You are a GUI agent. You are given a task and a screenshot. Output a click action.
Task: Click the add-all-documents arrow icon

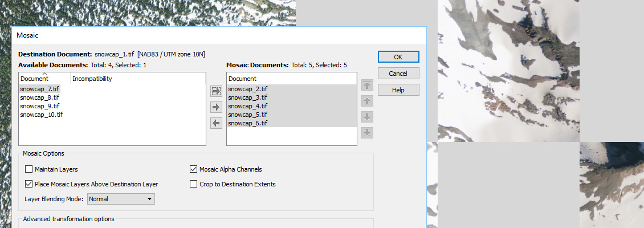(x=216, y=91)
